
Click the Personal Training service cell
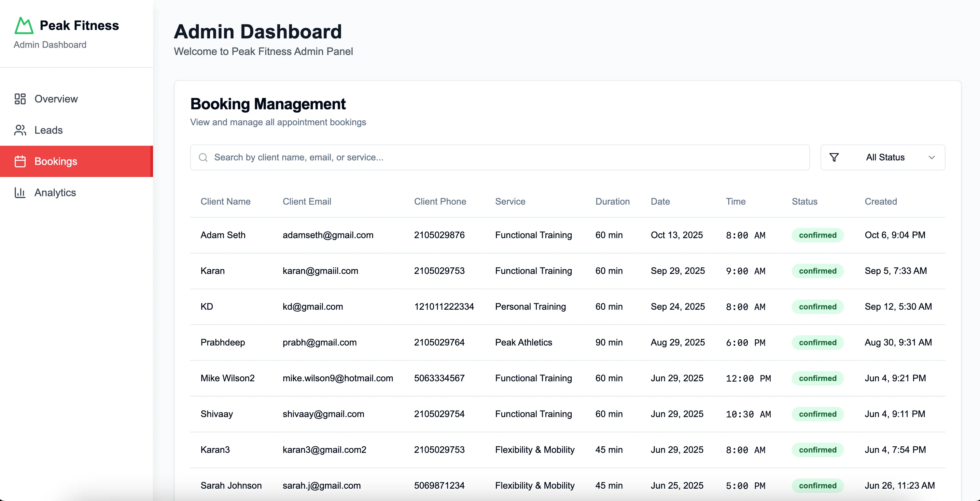[x=530, y=306]
